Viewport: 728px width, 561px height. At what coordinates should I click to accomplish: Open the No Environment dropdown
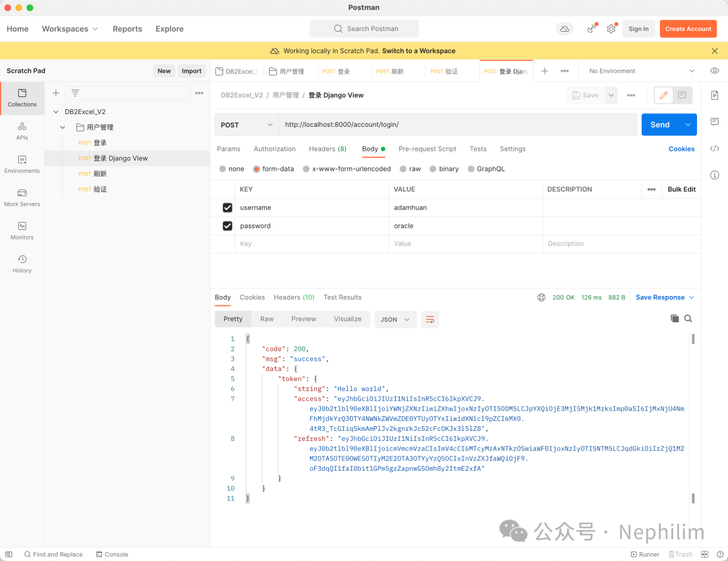(641, 71)
